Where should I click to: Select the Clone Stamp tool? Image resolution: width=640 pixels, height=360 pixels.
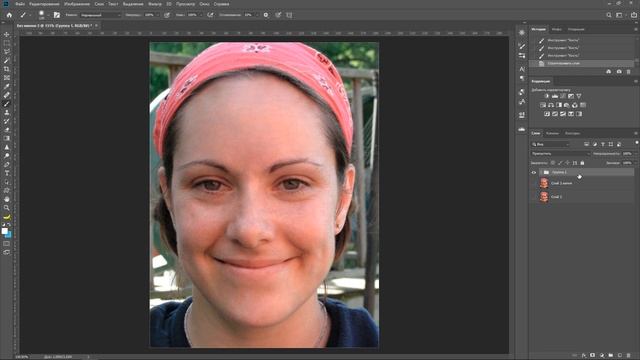point(7,112)
